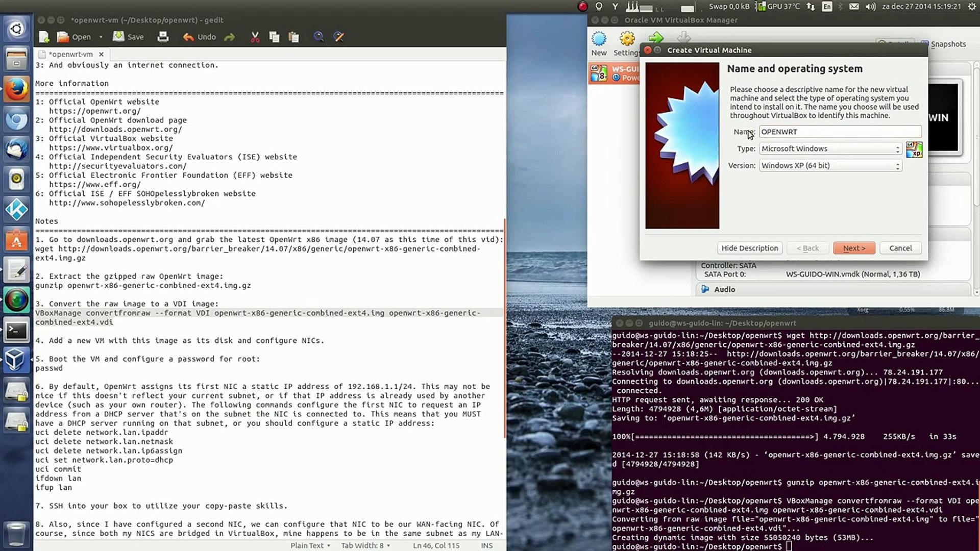Open the find magnifier tool
The height and width of the screenshot is (551, 980).
tap(318, 37)
